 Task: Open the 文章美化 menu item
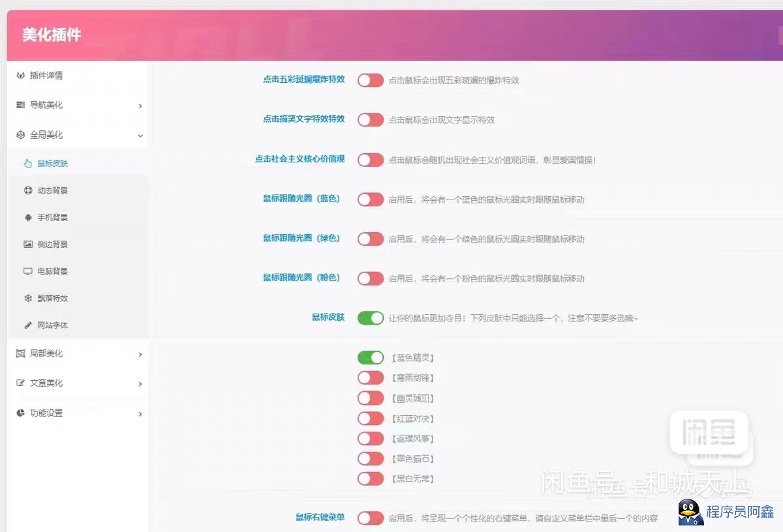46,383
